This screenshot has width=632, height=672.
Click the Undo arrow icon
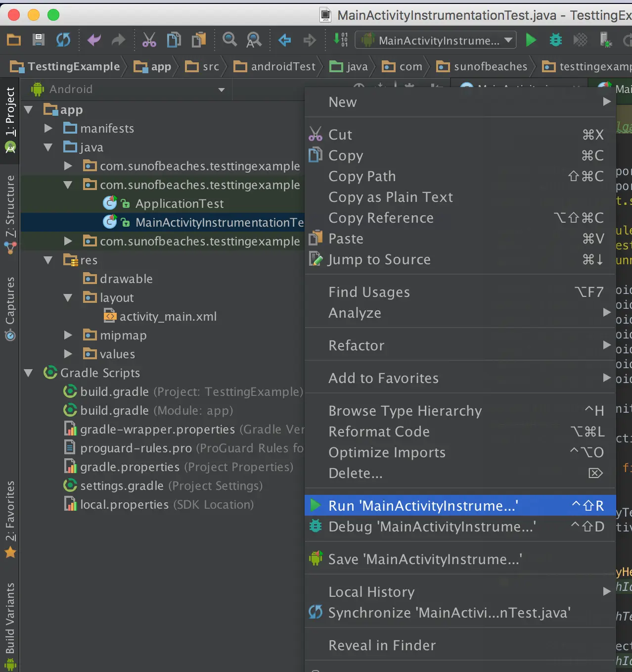click(x=94, y=40)
